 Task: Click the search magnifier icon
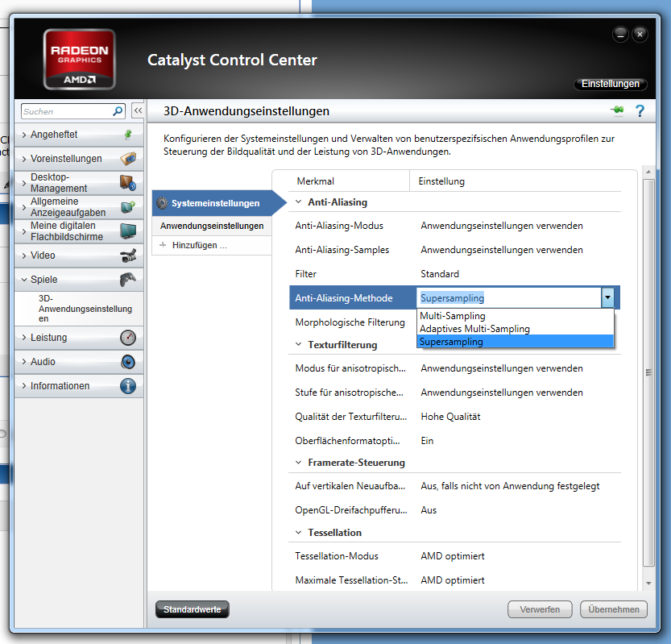[118, 111]
